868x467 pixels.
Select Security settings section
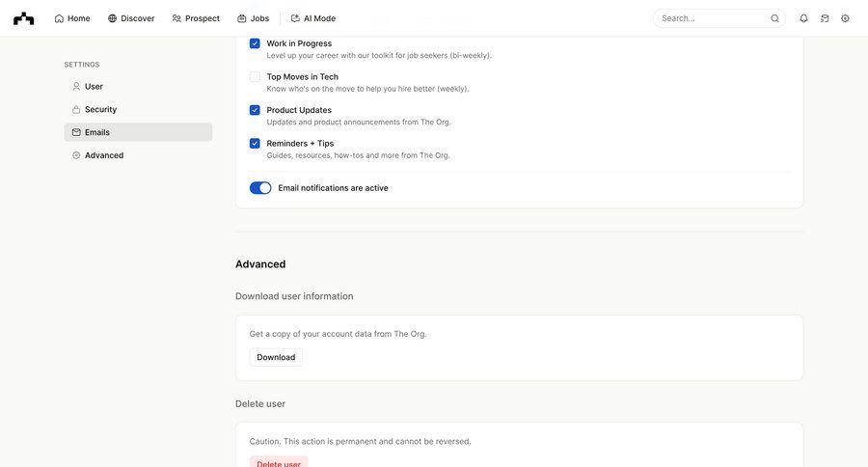138,109
